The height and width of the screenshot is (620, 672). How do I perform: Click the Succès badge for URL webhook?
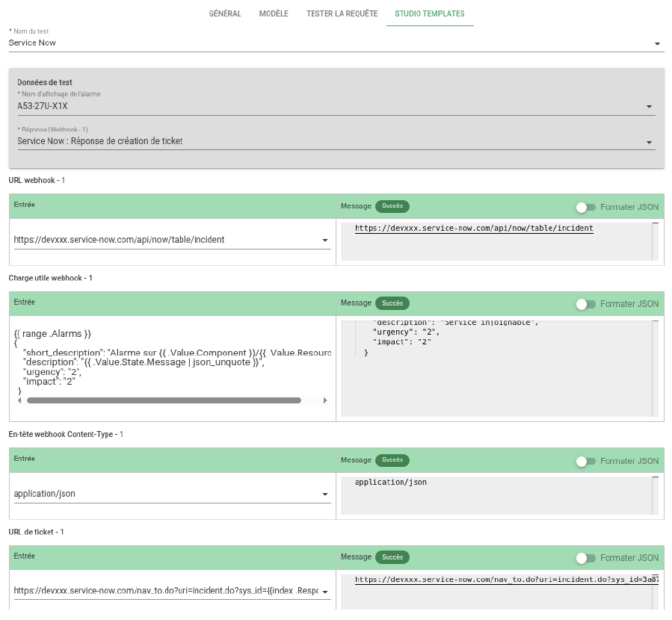[392, 206]
